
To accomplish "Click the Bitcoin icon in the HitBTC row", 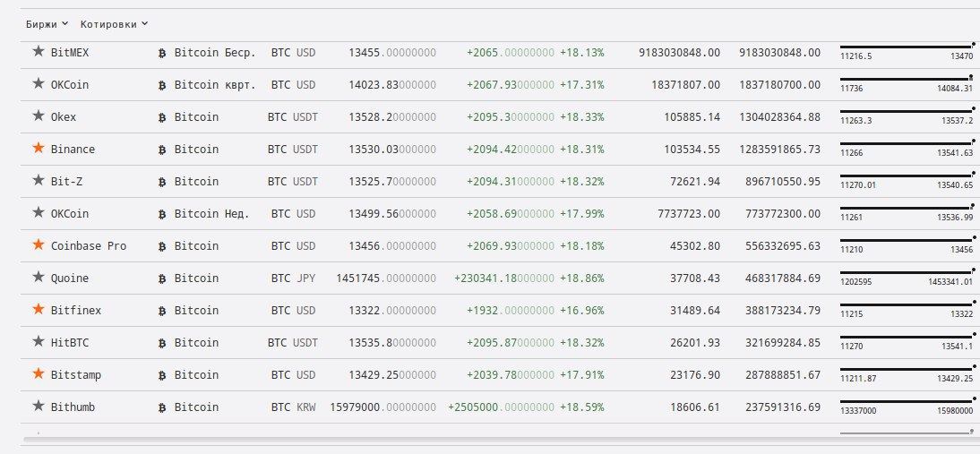I will pyautogui.click(x=162, y=343).
